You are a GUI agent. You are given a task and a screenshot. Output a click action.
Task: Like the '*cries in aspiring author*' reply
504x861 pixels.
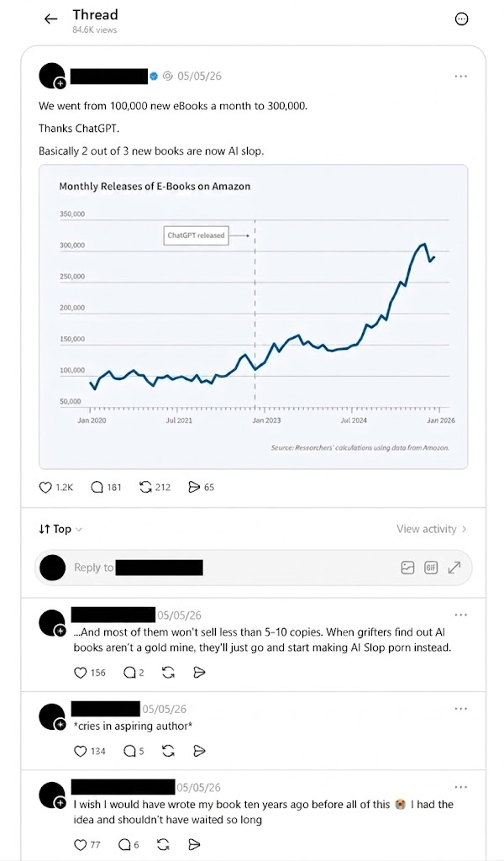[80, 751]
